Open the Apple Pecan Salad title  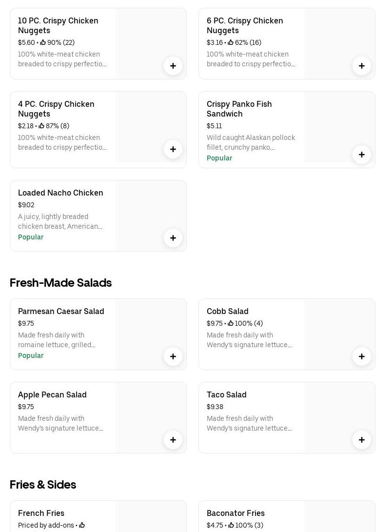click(52, 394)
